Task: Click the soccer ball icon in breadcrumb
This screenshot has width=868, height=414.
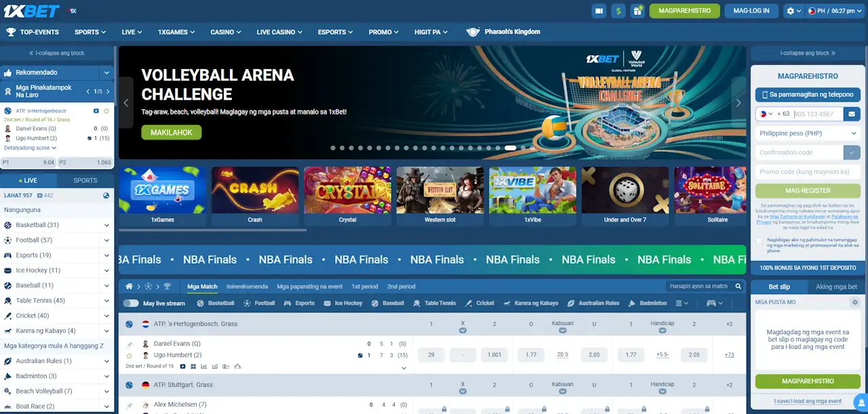Action: [x=148, y=287]
